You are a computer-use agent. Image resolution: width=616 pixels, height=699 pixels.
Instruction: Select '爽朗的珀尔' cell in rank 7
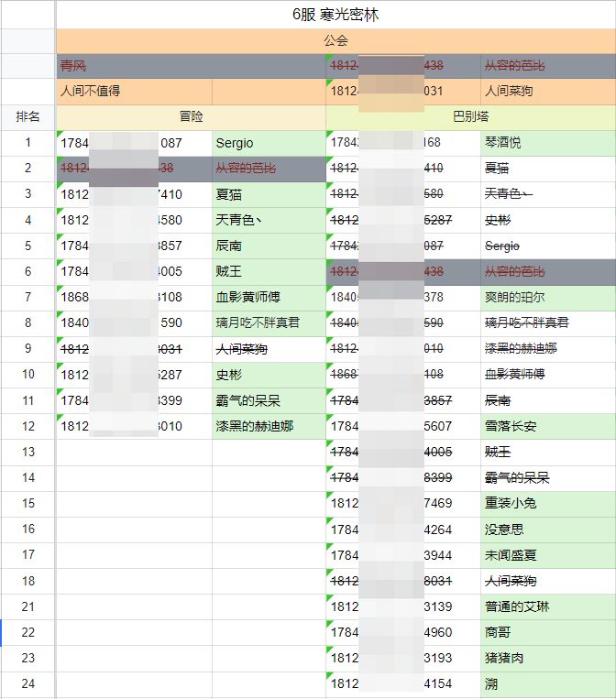click(548, 298)
